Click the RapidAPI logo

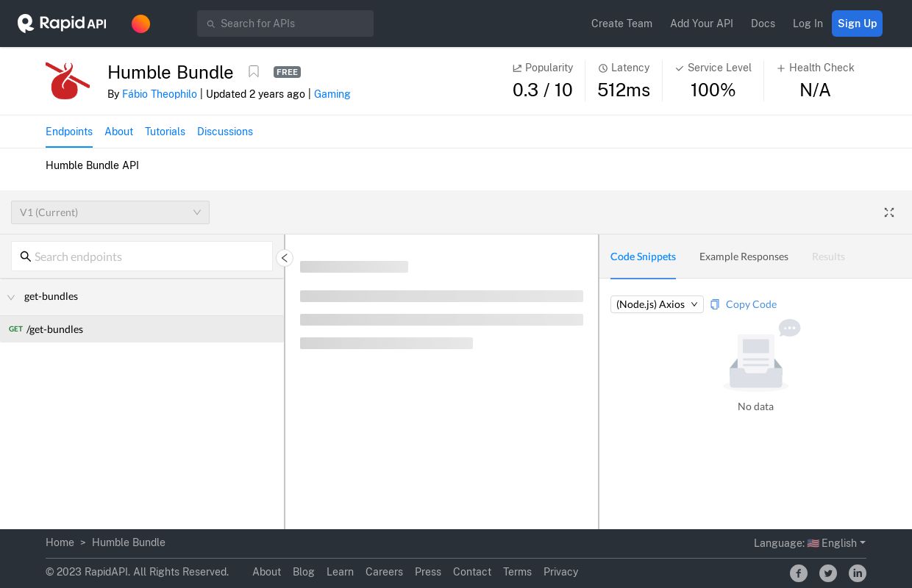coord(62,24)
